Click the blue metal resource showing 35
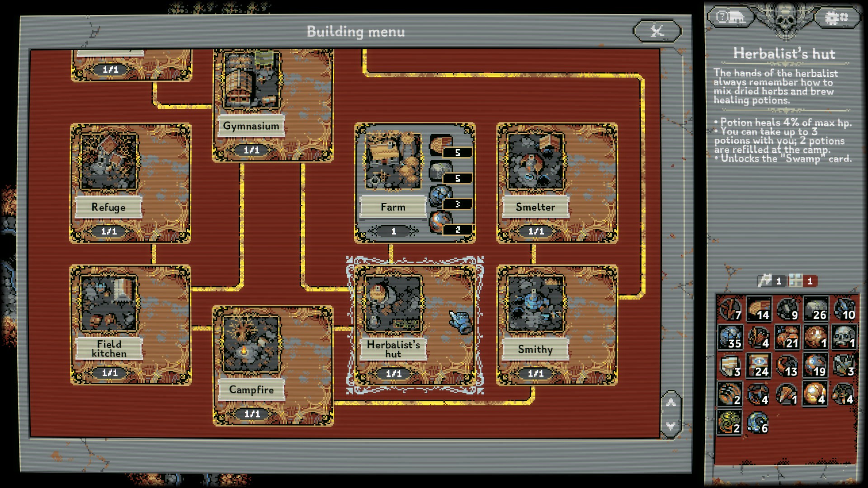The image size is (868, 488). click(x=730, y=337)
